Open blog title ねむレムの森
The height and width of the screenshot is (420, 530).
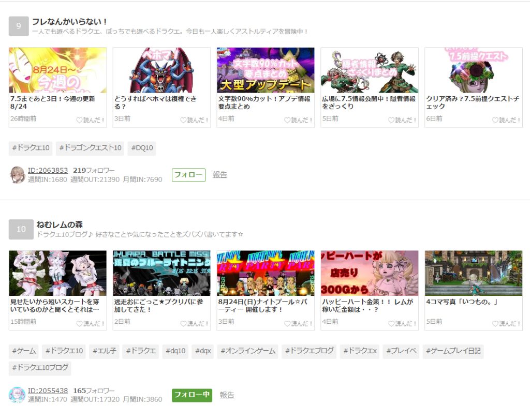(x=60, y=224)
